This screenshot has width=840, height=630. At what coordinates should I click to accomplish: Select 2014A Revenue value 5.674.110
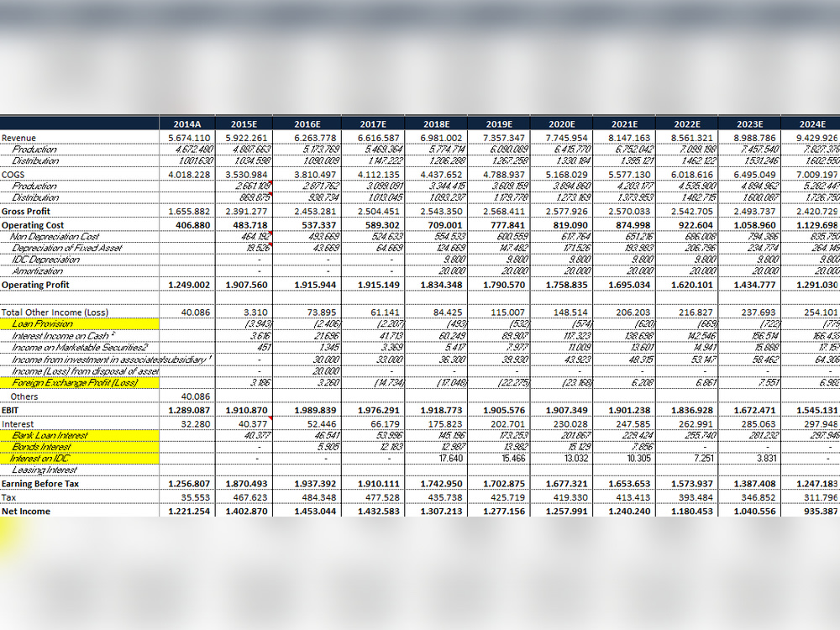point(189,138)
